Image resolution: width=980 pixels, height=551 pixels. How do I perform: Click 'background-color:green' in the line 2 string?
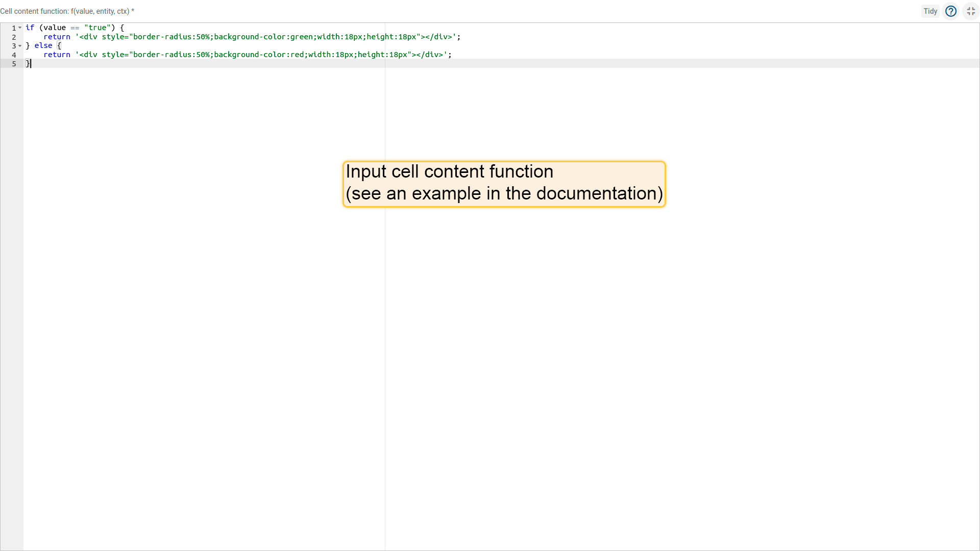(263, 37)
